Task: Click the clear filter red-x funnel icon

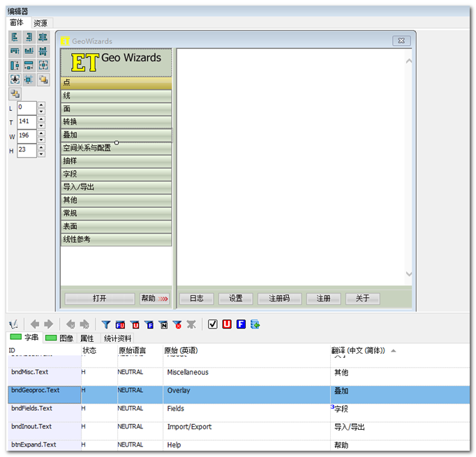Action: (x=177, y=324)
